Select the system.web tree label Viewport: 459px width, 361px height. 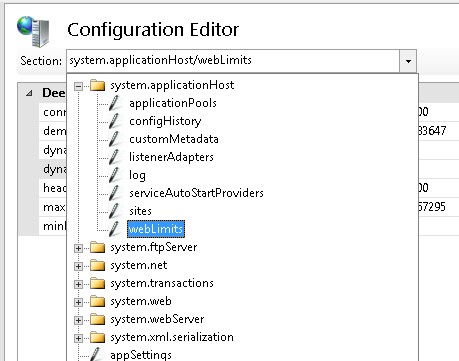click(141, 301)
